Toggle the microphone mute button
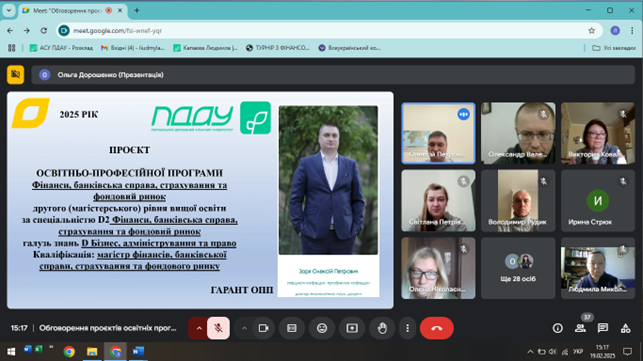Image resolution: width=643 pixels, height=361 pixels. click(218, 328)
